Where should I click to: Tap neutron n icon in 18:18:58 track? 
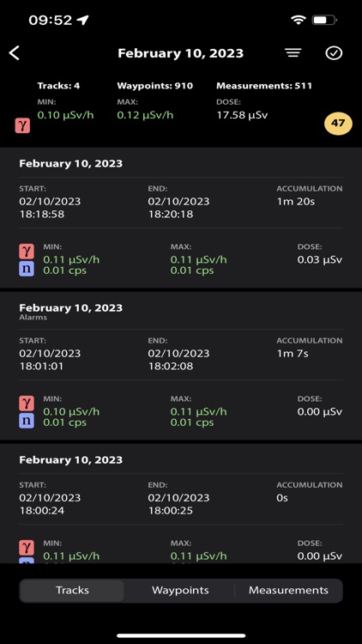[27, 270]
